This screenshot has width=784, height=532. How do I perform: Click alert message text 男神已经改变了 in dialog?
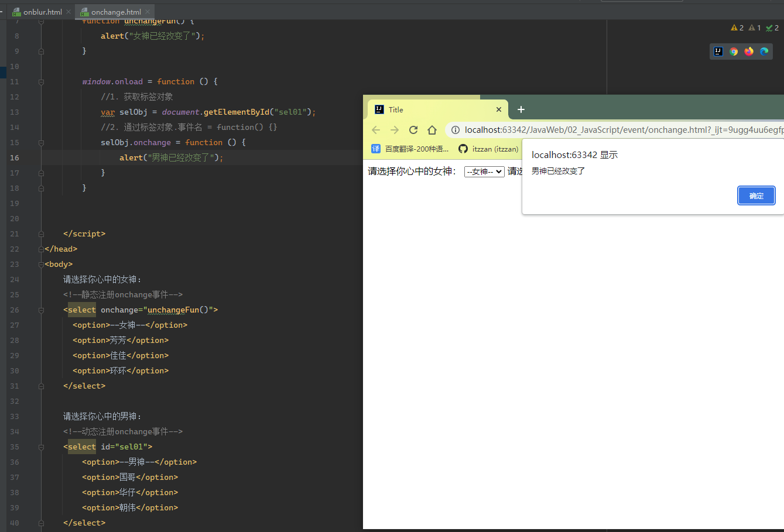(x=558, y=171)
